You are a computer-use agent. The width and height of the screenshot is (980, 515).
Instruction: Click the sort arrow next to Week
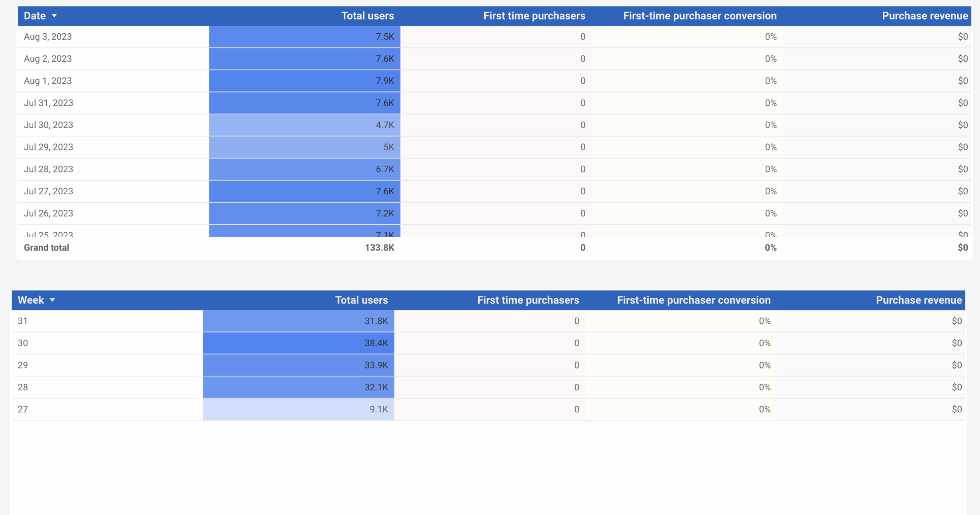[52, 300]
